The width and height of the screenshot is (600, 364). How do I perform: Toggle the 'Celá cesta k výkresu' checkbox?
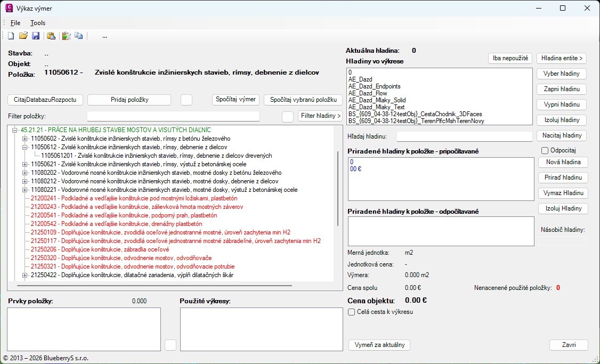pos(352,312)
